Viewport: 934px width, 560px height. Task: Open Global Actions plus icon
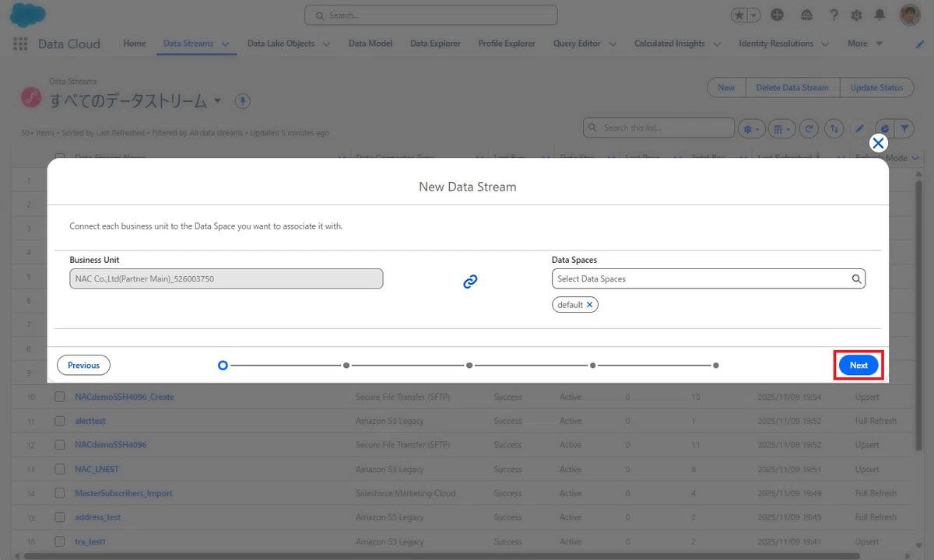[x=777, y=15]
